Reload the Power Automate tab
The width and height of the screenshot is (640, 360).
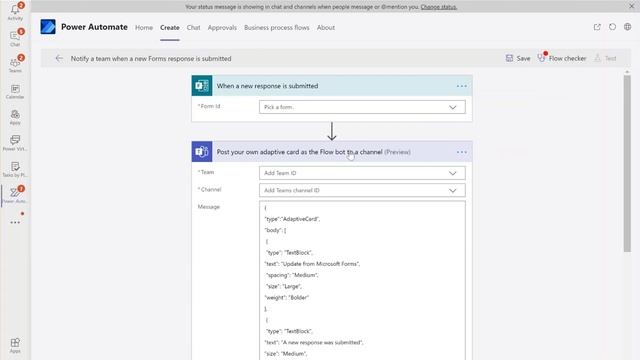click(x=612, y=27)
